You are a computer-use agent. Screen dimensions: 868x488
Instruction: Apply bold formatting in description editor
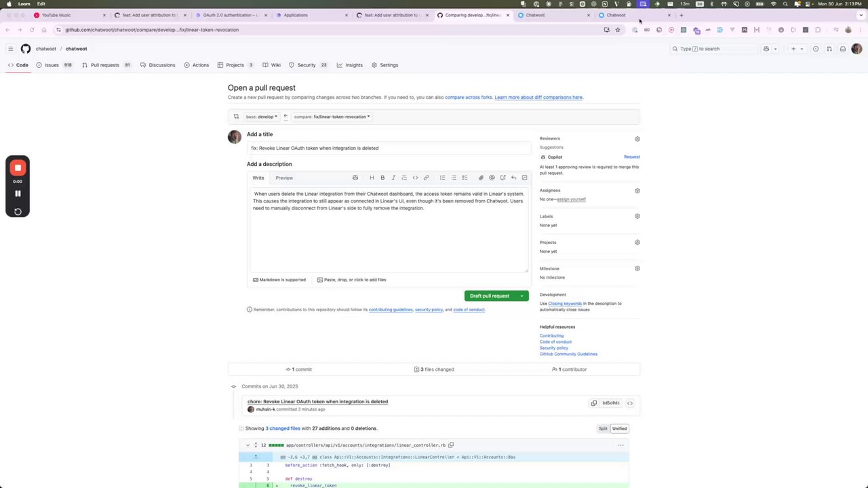382,178
